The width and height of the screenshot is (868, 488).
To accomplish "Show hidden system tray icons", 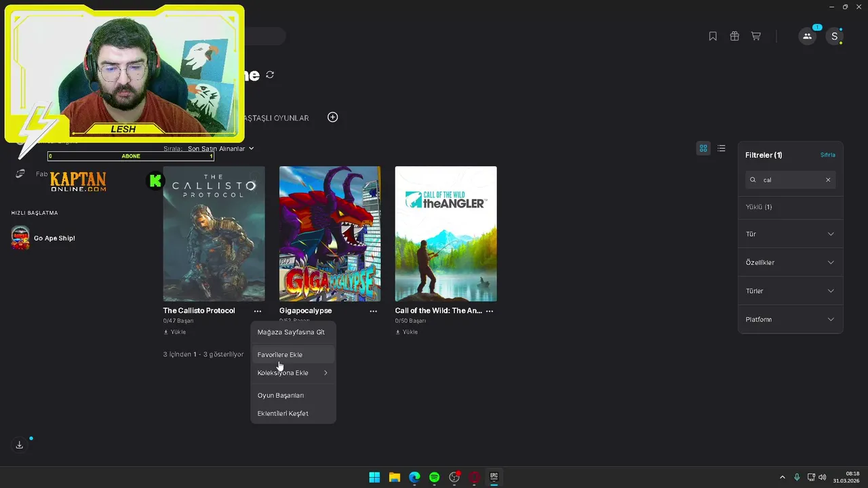I will coord(782,477).
